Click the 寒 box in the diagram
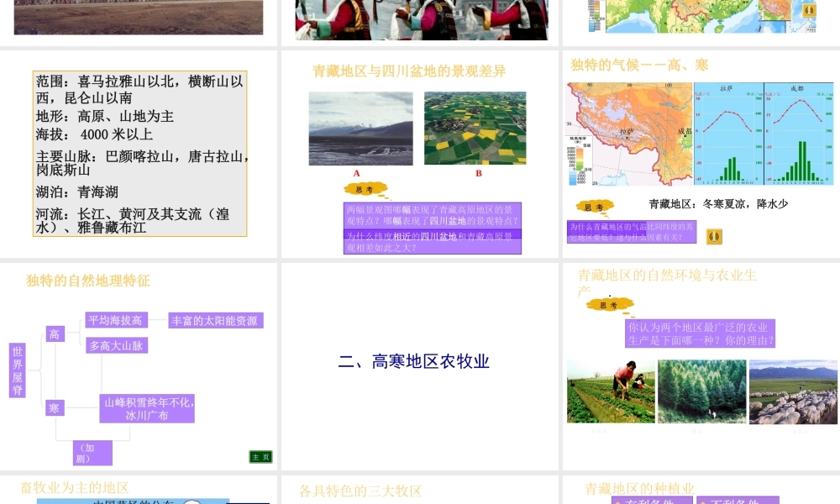 click(55, 407)
